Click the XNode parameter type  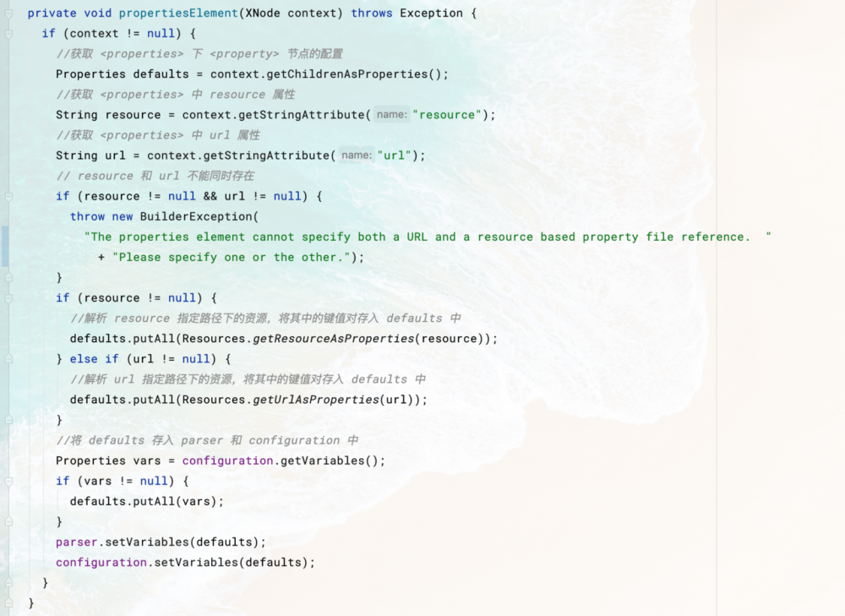click(x=263, y=13)
